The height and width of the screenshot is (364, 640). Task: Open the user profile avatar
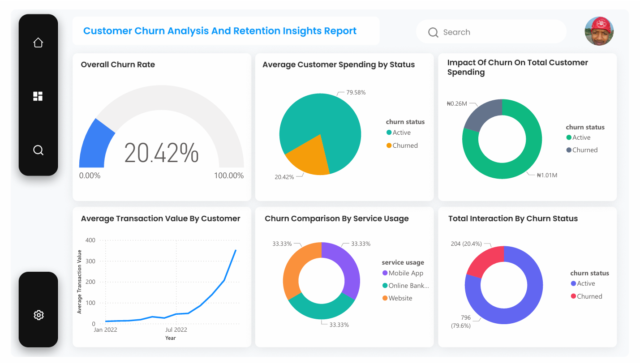click(x=599, y=31)
